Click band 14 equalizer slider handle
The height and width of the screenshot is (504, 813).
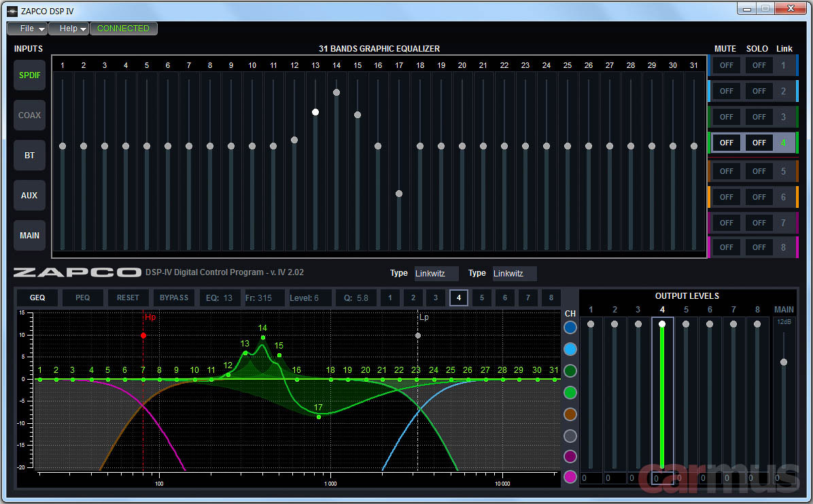point(336,93)
